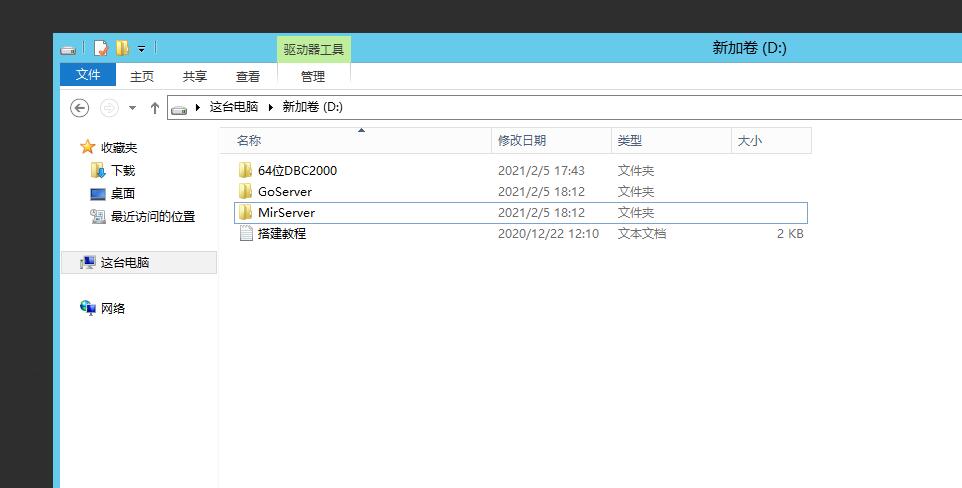Open the 文件 menu
The width and height of the screenshot is (962, 488).
click(x=88, y=75)
